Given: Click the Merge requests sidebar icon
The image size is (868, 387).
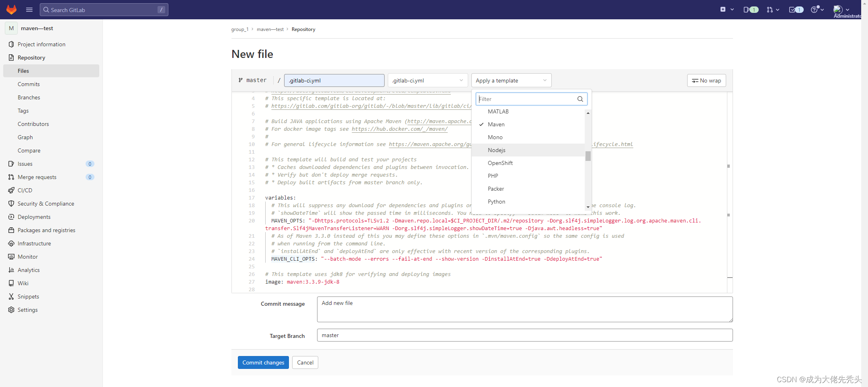Looking at the screenshot, I should 11,177.
